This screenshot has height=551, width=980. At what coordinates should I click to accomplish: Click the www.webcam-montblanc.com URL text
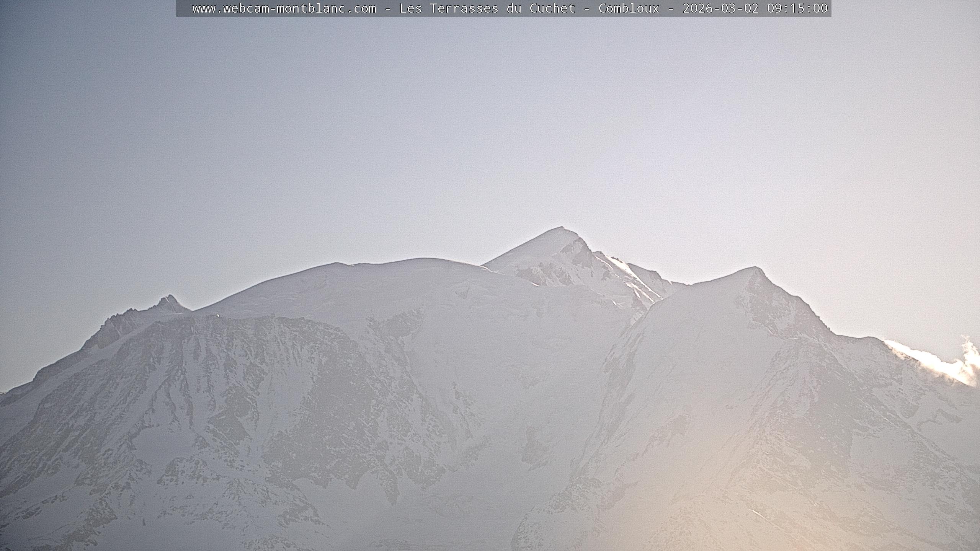pos(284,8)
